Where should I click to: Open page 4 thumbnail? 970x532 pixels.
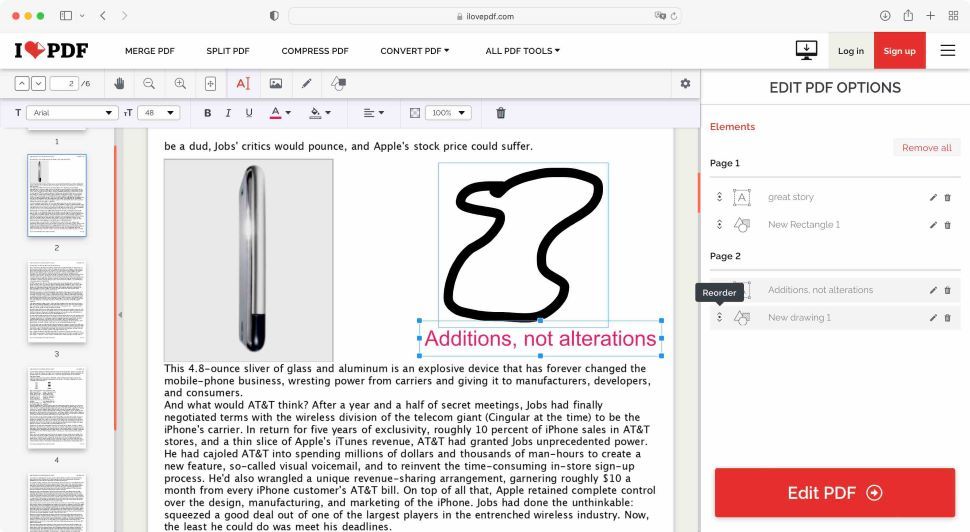tap(57, 408)
